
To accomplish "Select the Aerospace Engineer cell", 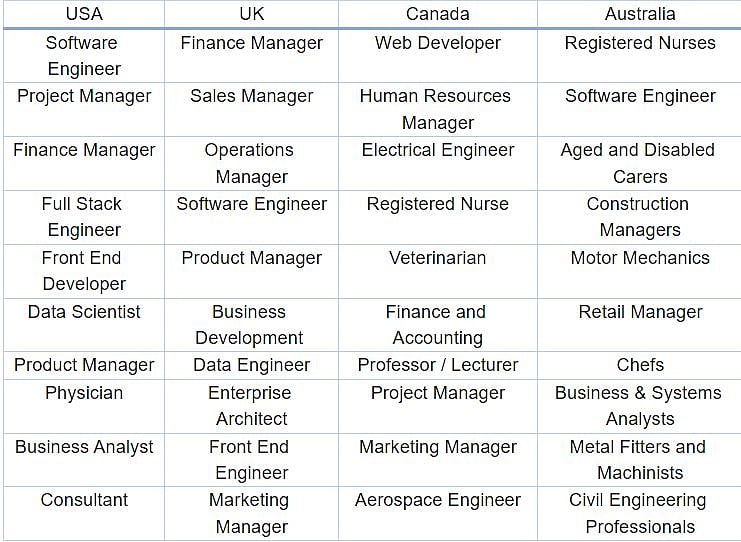I will point(437,500).
